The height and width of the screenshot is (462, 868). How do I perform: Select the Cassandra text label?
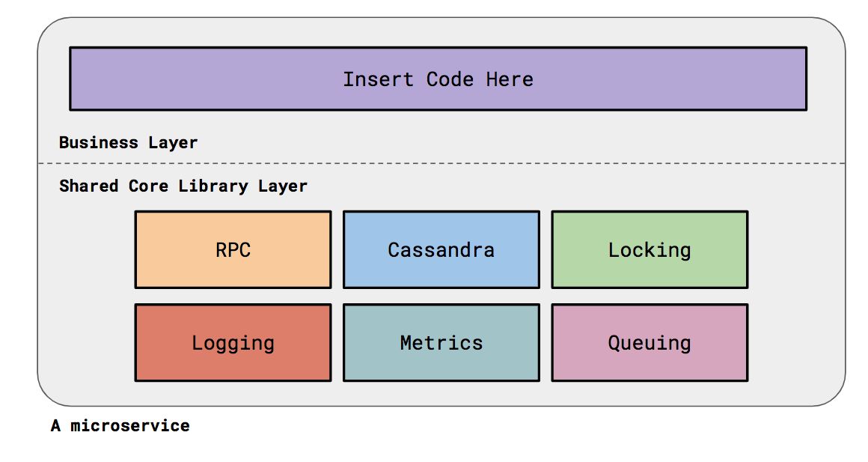click(x=441, y=250)
